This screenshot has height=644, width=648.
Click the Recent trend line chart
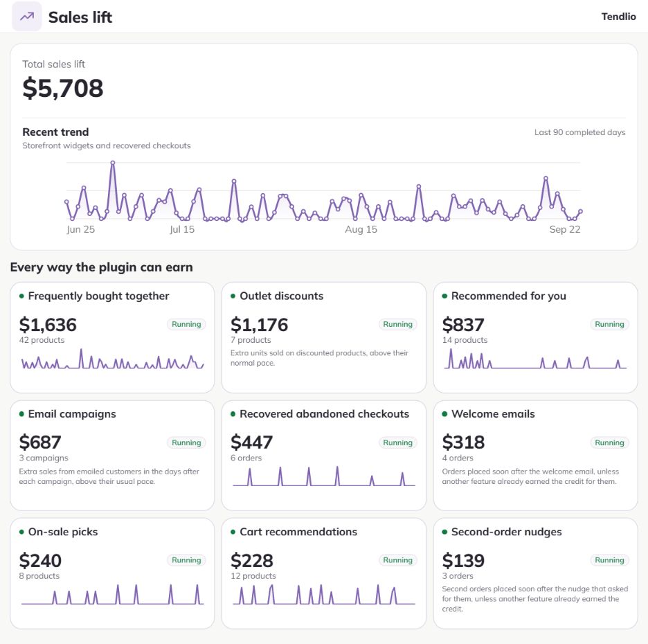pos(323,191)
